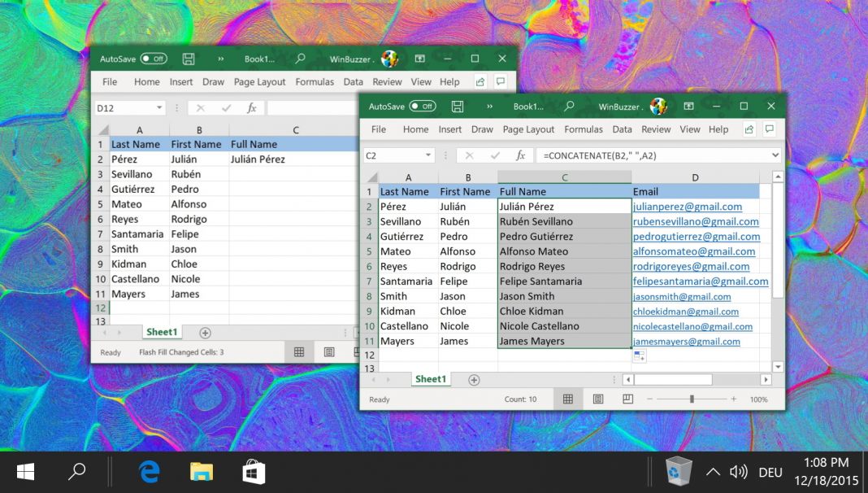Open the Flash Fill options icon below James Mayers
The width and height of the screenshot is (868, 493).
[639, 356]
